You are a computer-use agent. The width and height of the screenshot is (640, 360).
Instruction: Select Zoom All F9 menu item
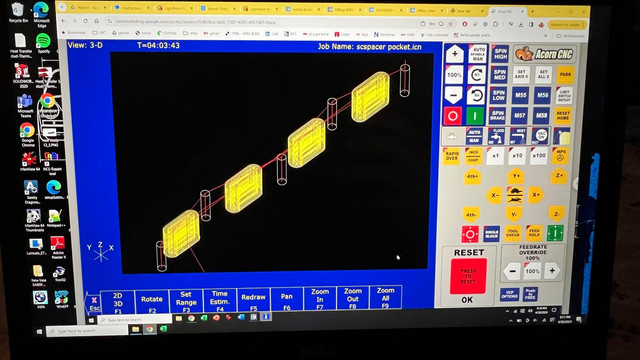point(385,297)
